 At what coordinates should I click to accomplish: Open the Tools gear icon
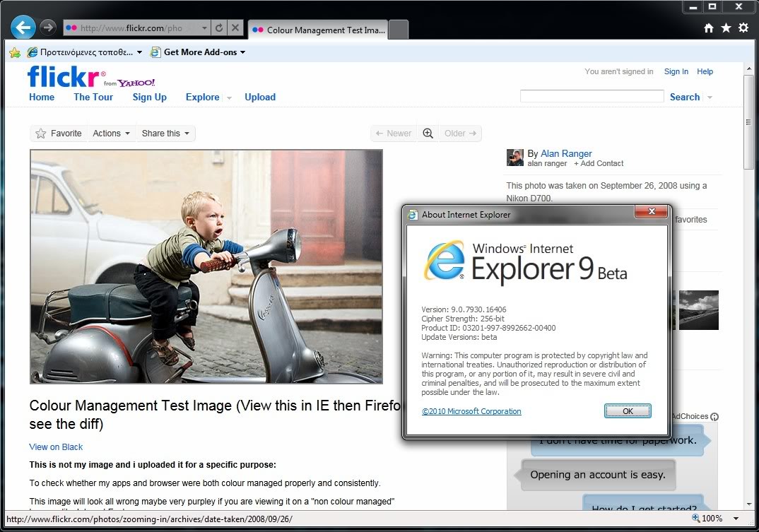click(x=743, y=28)
